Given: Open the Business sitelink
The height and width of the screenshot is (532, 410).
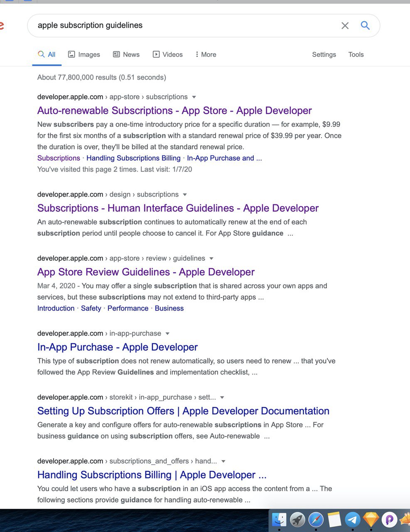Looking at the screenshot, I should pyautogui.click(x=169, y=308).
